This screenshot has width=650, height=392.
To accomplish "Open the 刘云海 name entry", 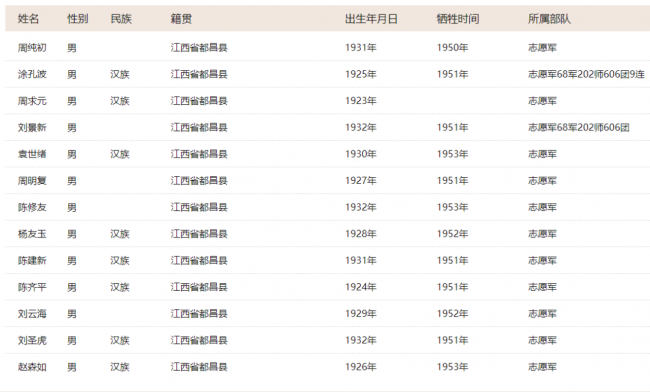I will click(32, 314).
